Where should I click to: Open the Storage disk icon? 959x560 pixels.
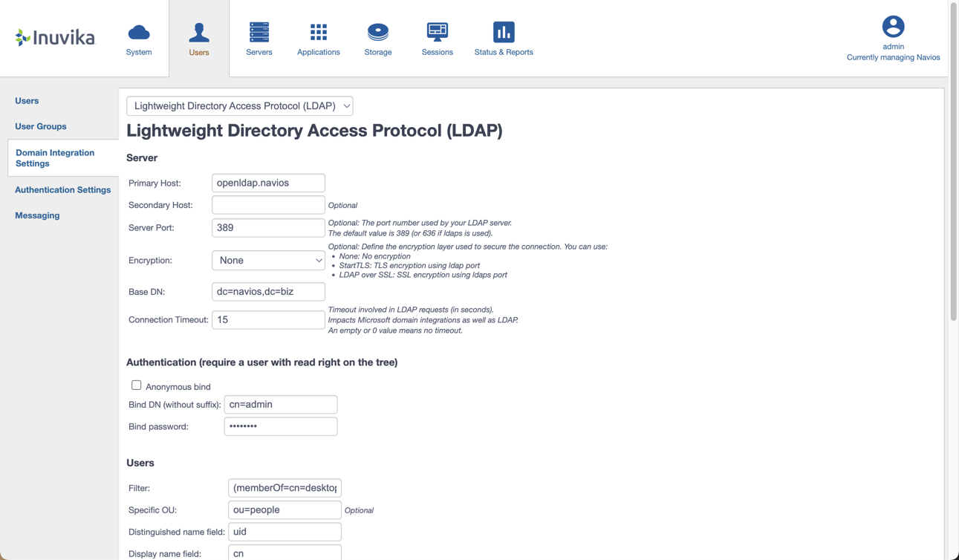[x=378, y=32]
